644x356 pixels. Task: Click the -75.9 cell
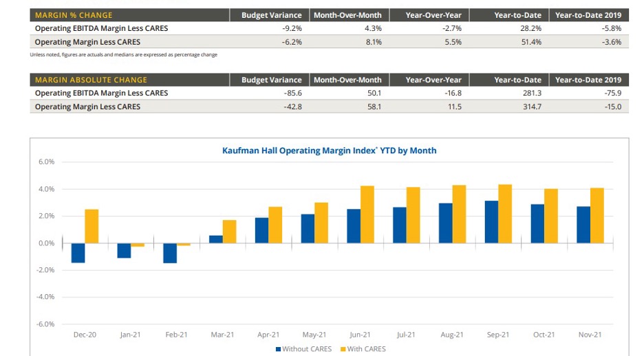(x=613, y=93)
